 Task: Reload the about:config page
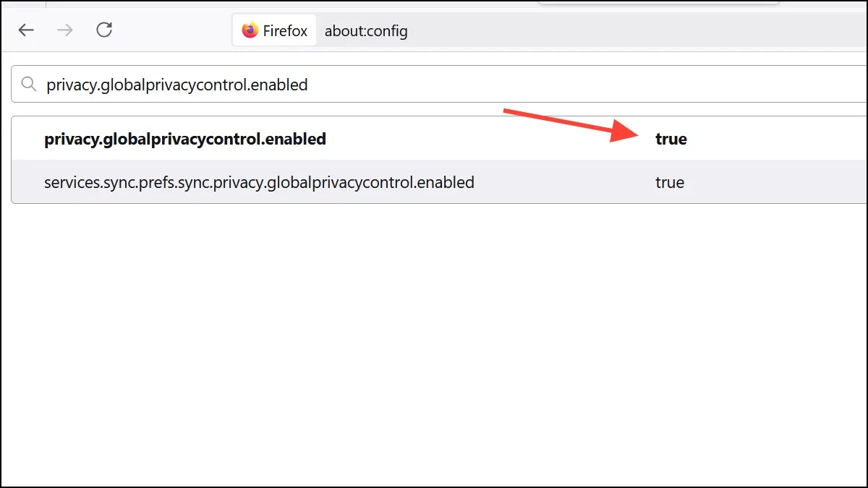104,30
